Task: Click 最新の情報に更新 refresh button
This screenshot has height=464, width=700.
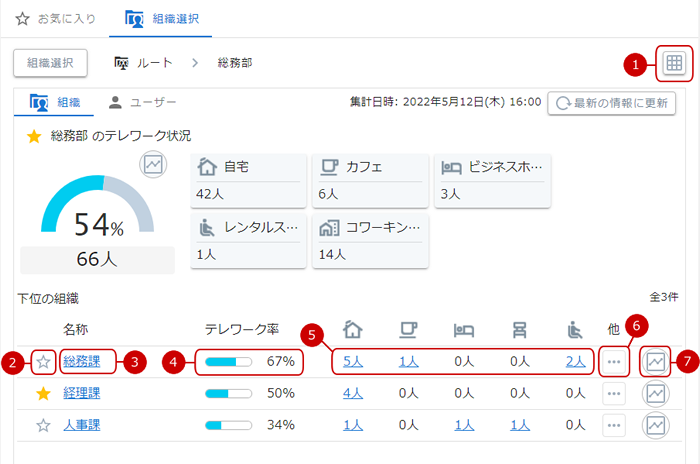Action: 612,103
